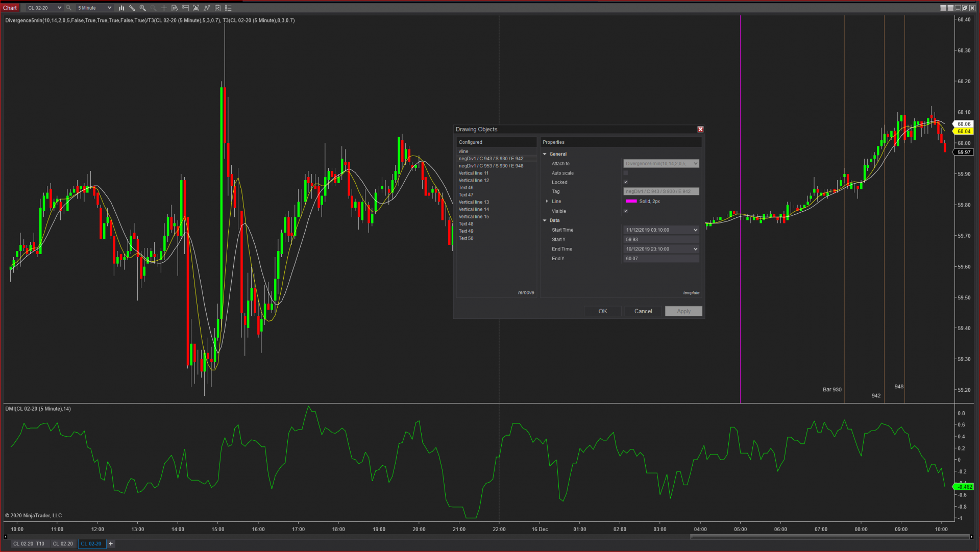Open the Data Box icon
The height and width of the screenshot is (552, 980).
pyautogui.click(x=175, y=8)
